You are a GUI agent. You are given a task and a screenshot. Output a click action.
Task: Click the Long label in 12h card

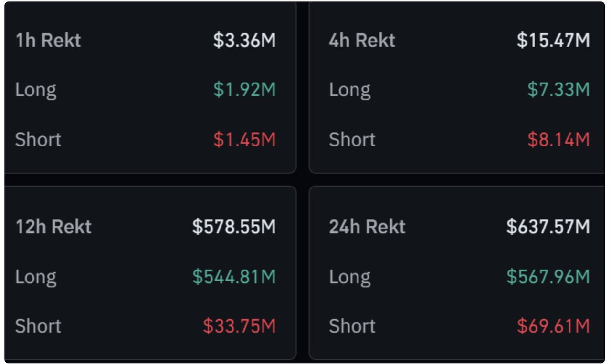coord(36,277)
